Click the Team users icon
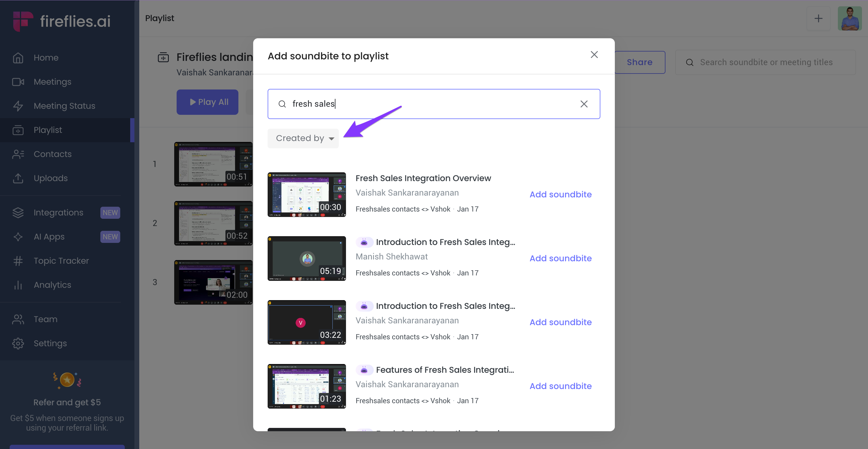This screenshot has height=449, width=868. (18, 319)
